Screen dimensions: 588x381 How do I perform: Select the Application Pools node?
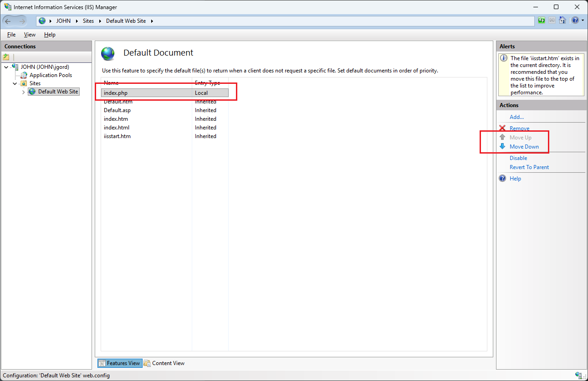(x=51, y=75)
